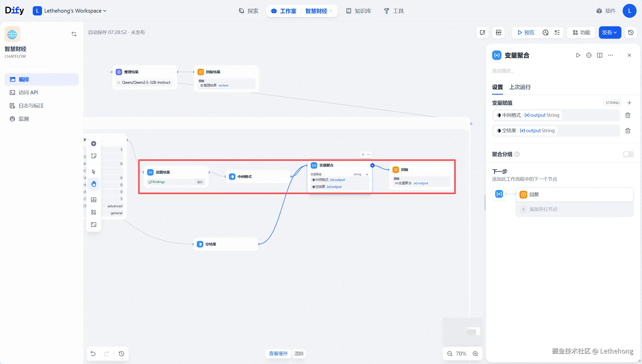Switch to the 上次运行 tab
Viewport: 642px width, 364px height.
520,87
